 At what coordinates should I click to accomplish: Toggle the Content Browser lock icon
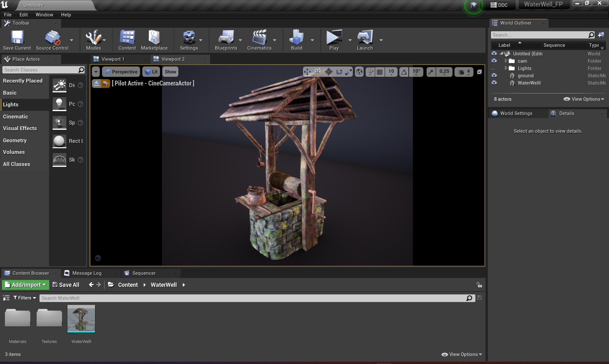click(479, 285)
